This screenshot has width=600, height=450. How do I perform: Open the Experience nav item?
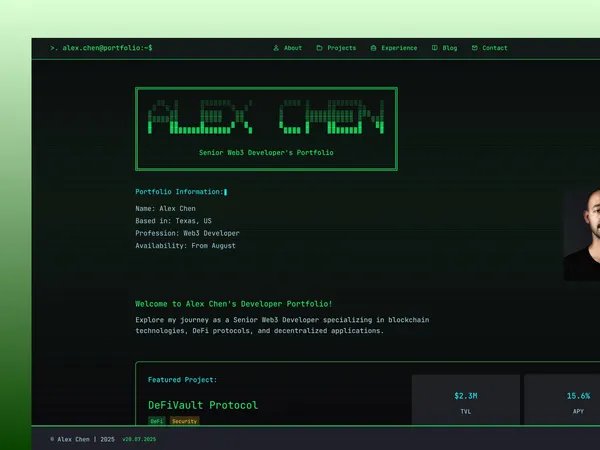(394, 48)
